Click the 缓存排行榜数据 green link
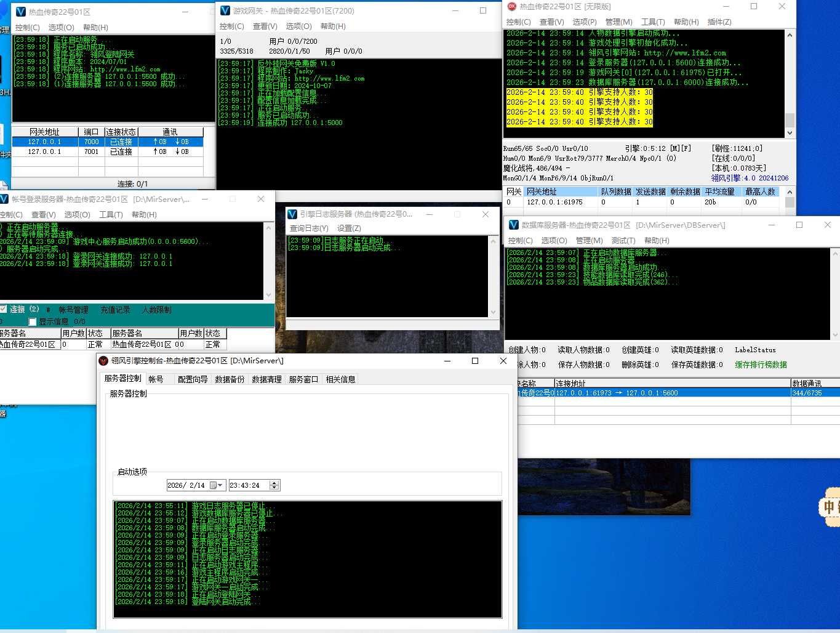The width and height of the screenshot is (840, 633). (x=761, y=365)
